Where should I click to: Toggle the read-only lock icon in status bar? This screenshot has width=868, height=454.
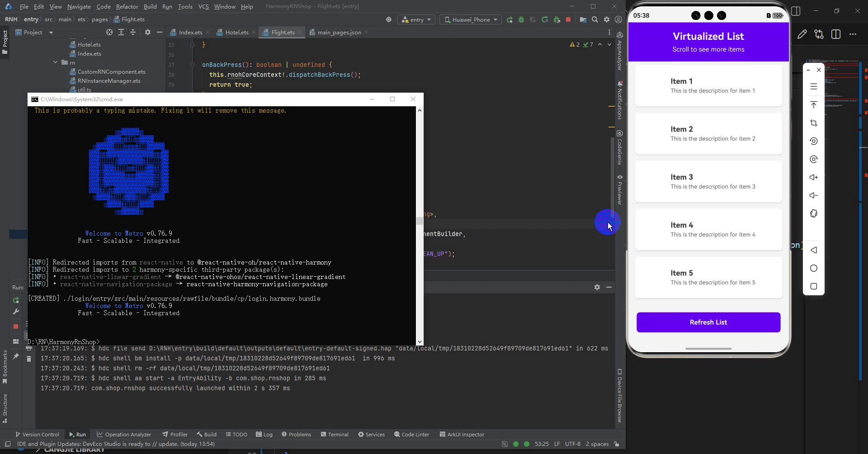click(617, 444)
